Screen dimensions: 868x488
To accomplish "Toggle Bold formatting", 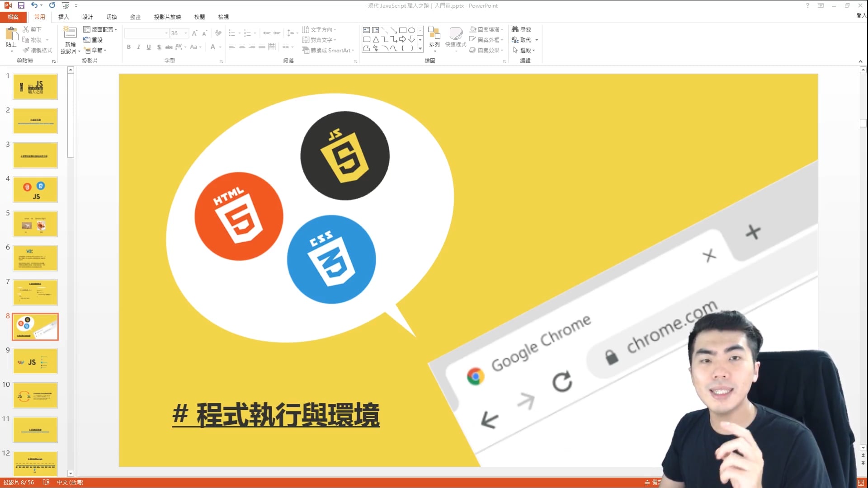I will pos(129,47).
